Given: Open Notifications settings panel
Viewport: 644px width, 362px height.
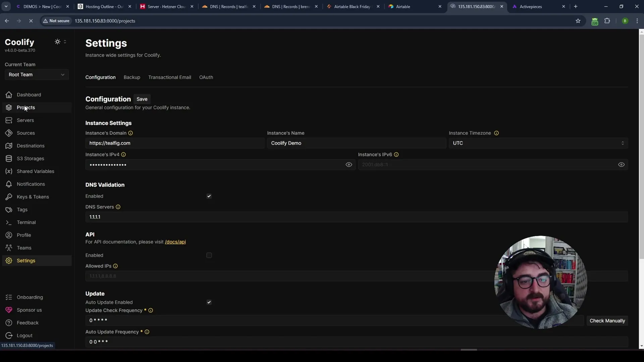Looking at the screenshot, I should pyautogui.click(x=31, y=184).
